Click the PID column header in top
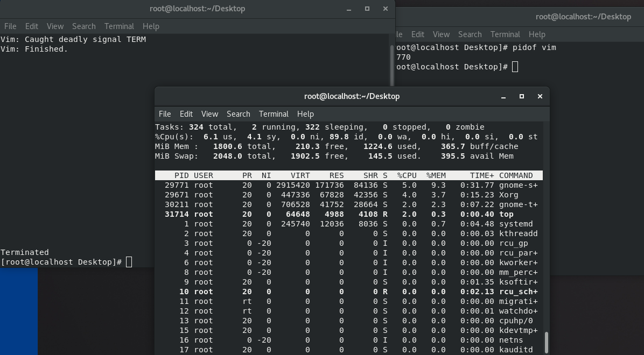Screen dimensions: 644x355 click(x=181, y=175)
